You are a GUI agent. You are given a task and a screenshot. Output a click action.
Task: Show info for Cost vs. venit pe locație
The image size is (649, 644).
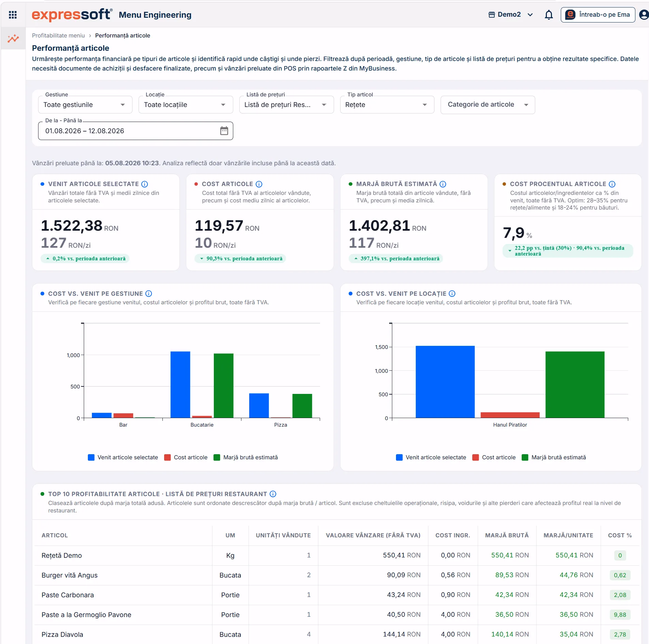(452, 294)
